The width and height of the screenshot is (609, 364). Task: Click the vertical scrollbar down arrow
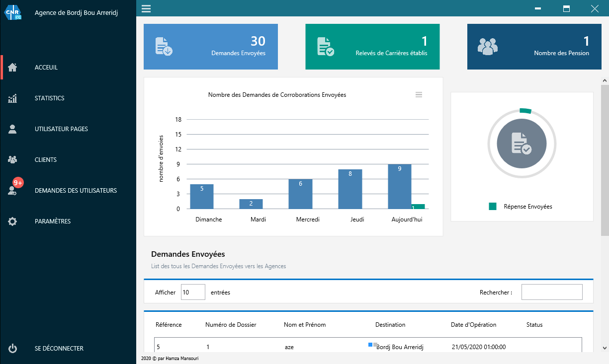(605, 348)
